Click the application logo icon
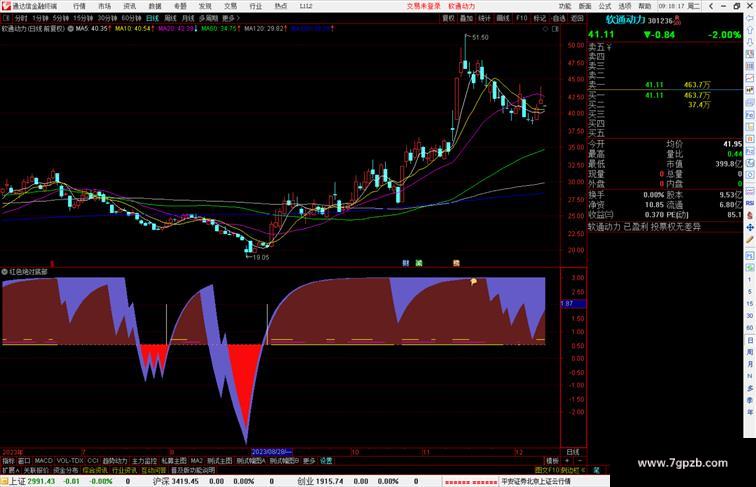 [x=5, y=6]
